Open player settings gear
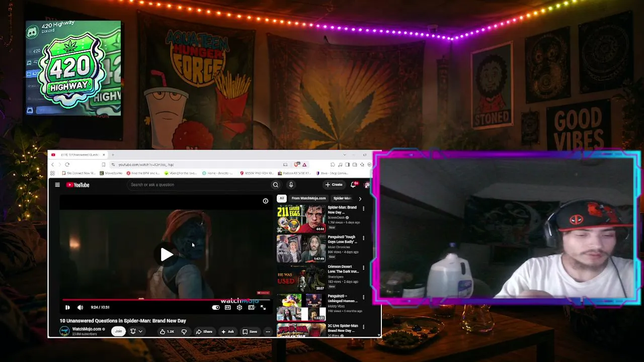 click(239, 307)
